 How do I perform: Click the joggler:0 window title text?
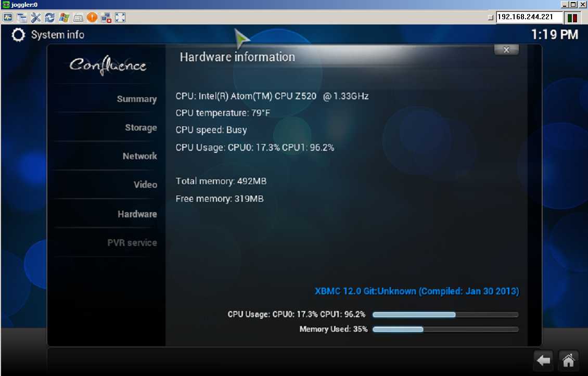(x=24, y=5)
